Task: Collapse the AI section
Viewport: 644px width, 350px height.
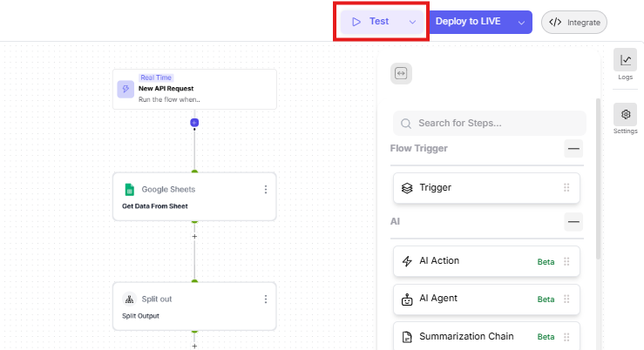Action: [573, 222]
